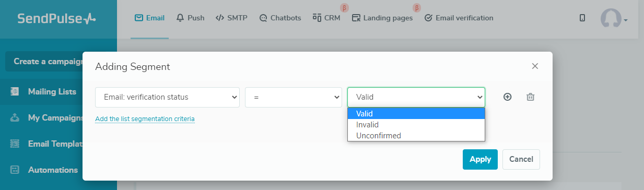Delete the segment condition with trash icon

pos(530,97)
